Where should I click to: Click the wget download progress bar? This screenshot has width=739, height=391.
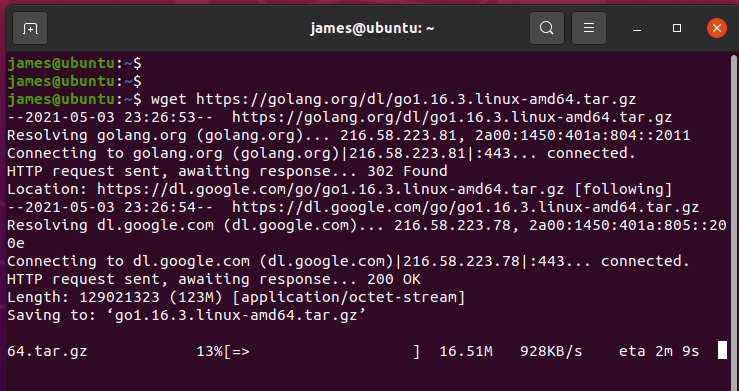pos(321,351)
